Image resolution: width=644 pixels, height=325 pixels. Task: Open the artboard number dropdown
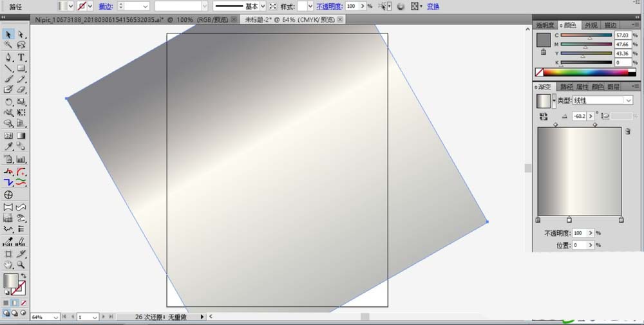tap(95, 317)
